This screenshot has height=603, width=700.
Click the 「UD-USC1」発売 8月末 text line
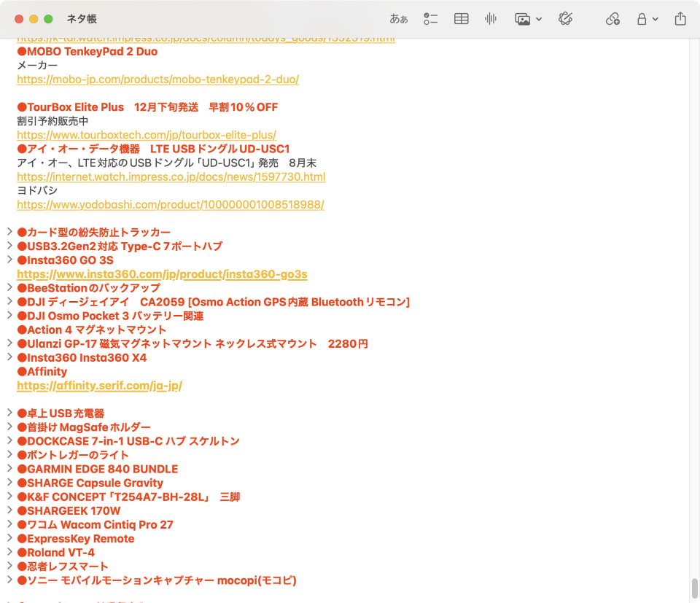tap(167, 163)
